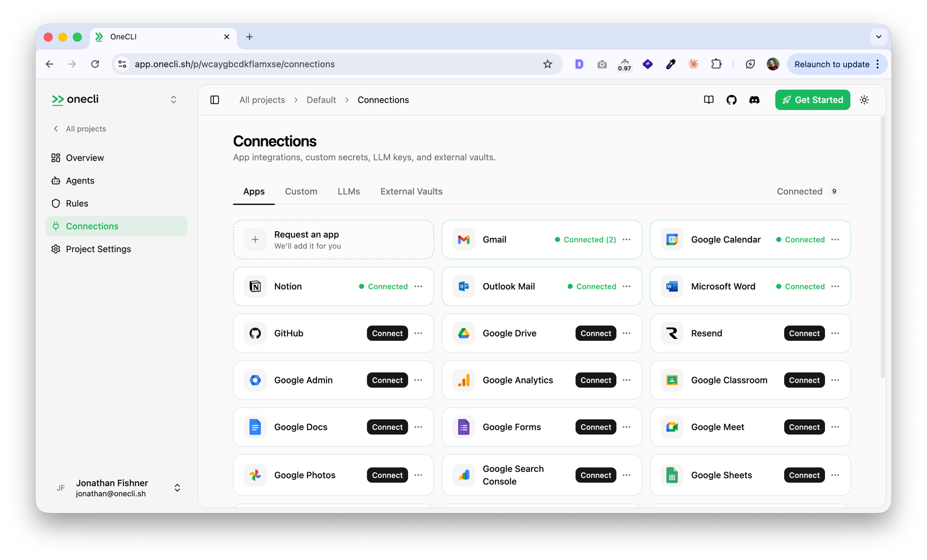Click the GitHub app card icon

click(255, 333)
